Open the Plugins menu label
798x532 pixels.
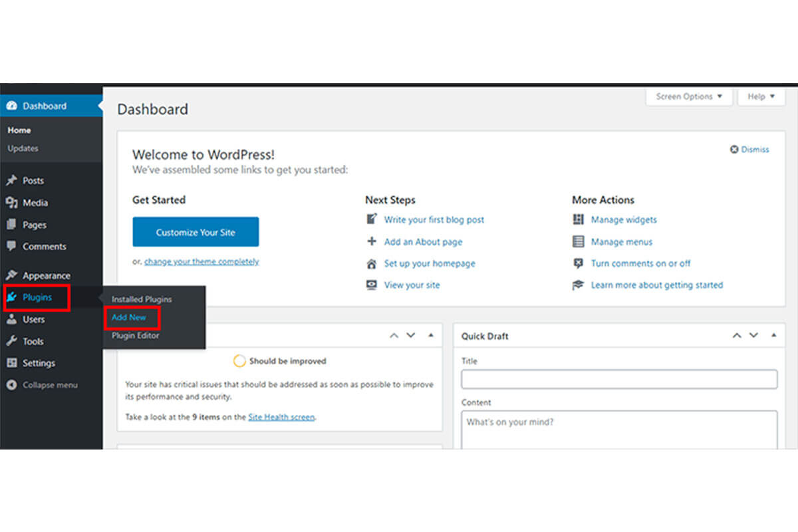(37, 297)
